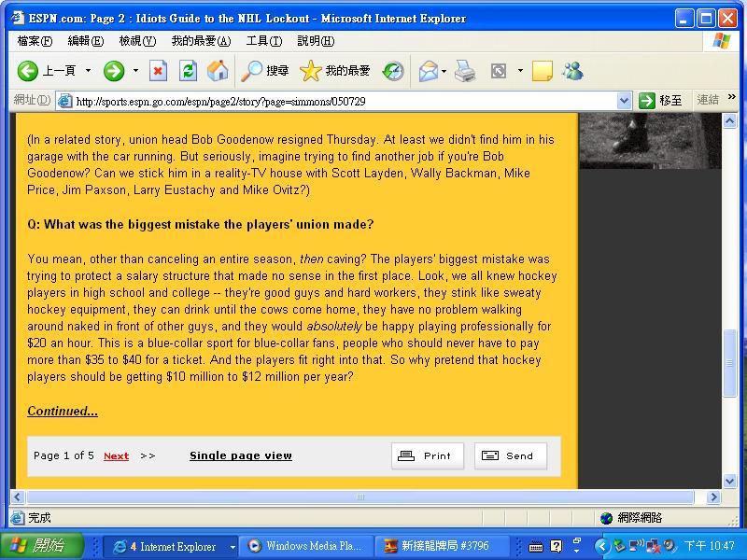Click the green arrow tray icon

(619, 546)
